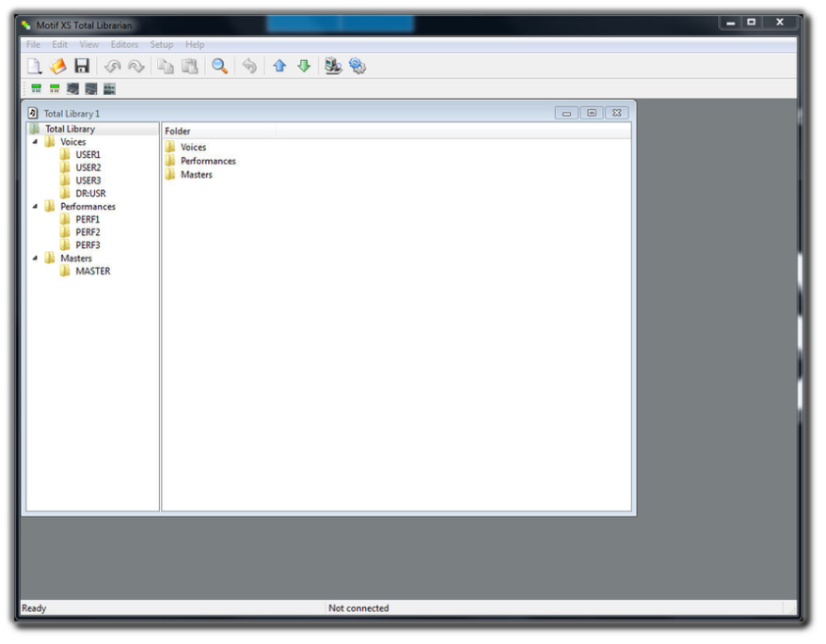Select the USER1 voice bank

88,155
